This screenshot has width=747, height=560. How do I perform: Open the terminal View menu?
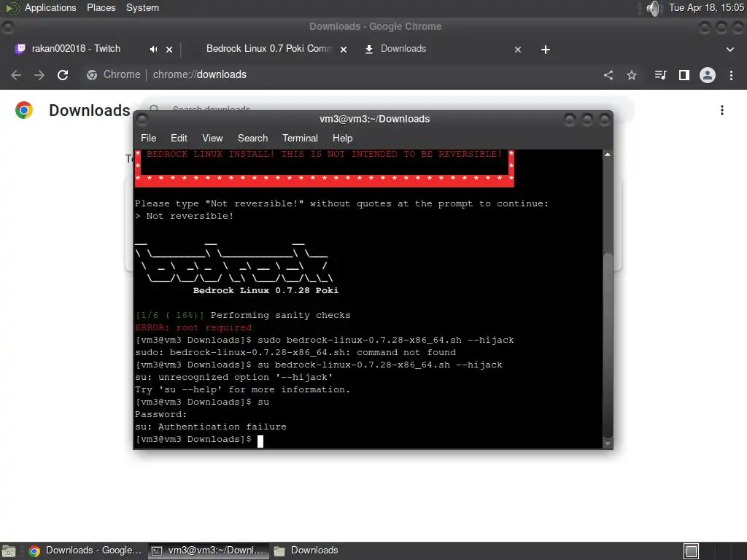(212, 138)
